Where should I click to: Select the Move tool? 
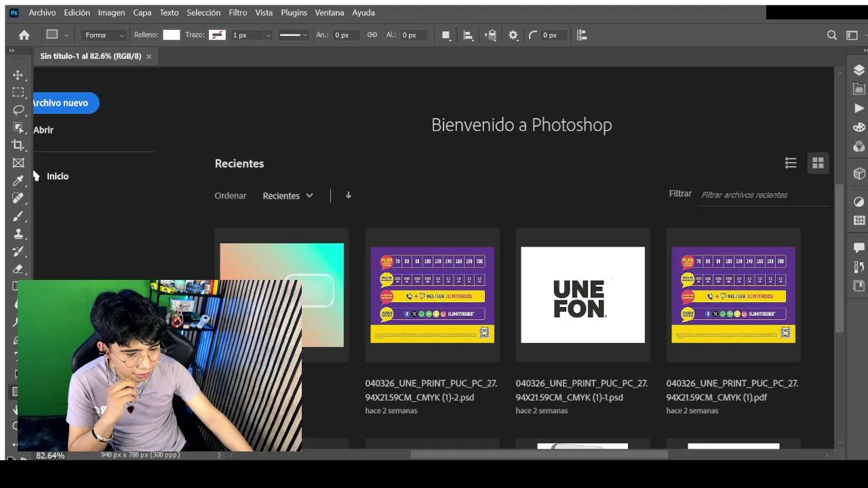tap(18, 75)
